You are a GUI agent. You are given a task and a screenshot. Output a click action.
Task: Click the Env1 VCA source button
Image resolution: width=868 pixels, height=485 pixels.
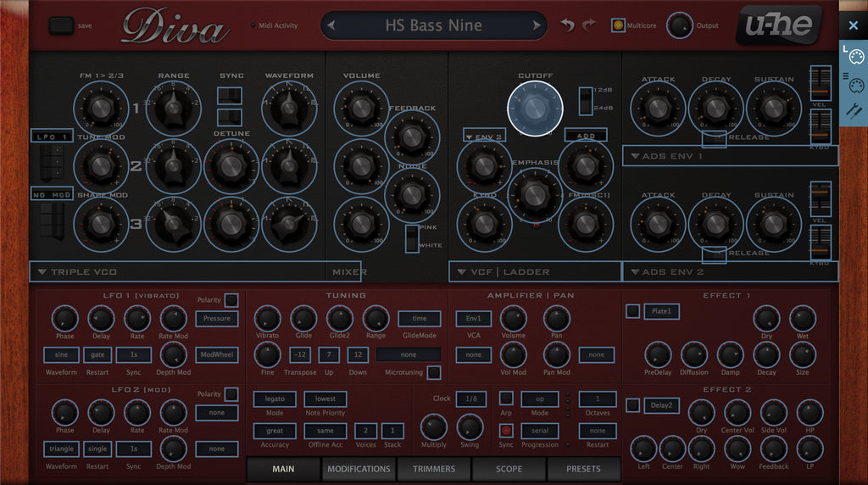click(473, 319)
